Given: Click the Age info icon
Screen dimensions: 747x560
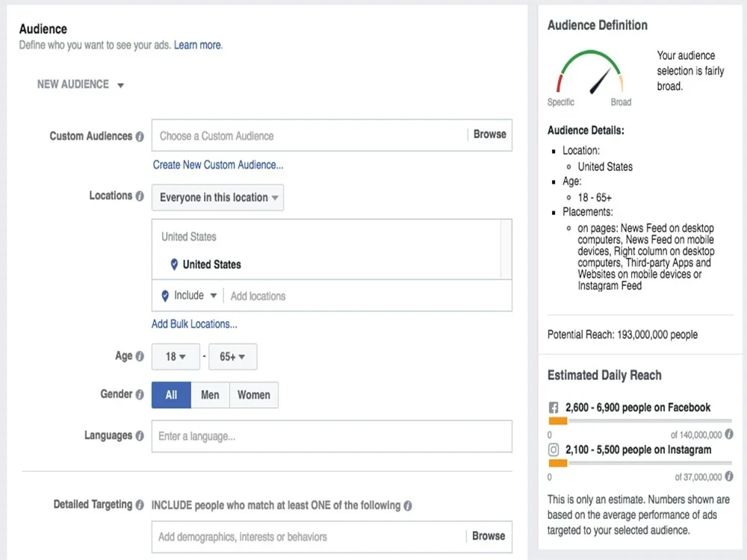Looking at the screenshot, I should 140,356.
